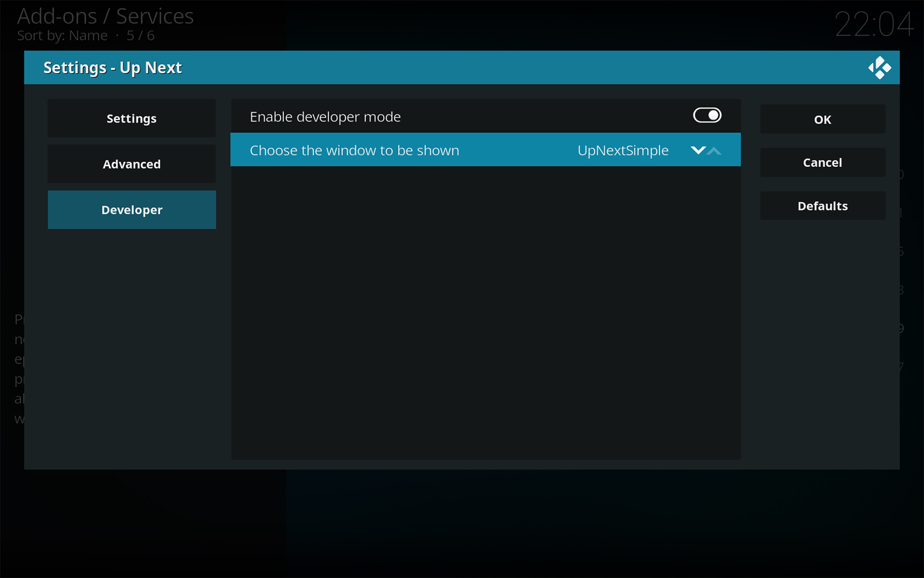Click the Cancel button

[x=822, y=162]
